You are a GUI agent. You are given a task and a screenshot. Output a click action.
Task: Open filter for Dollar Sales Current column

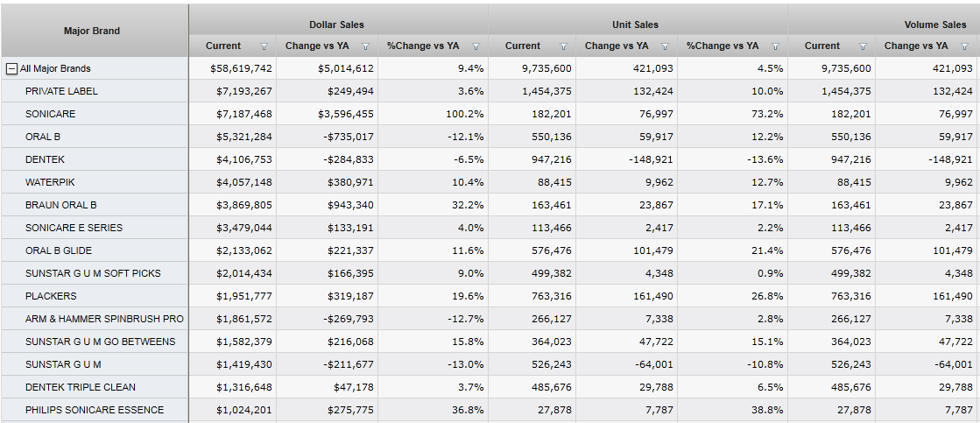[x=264, y=46]
